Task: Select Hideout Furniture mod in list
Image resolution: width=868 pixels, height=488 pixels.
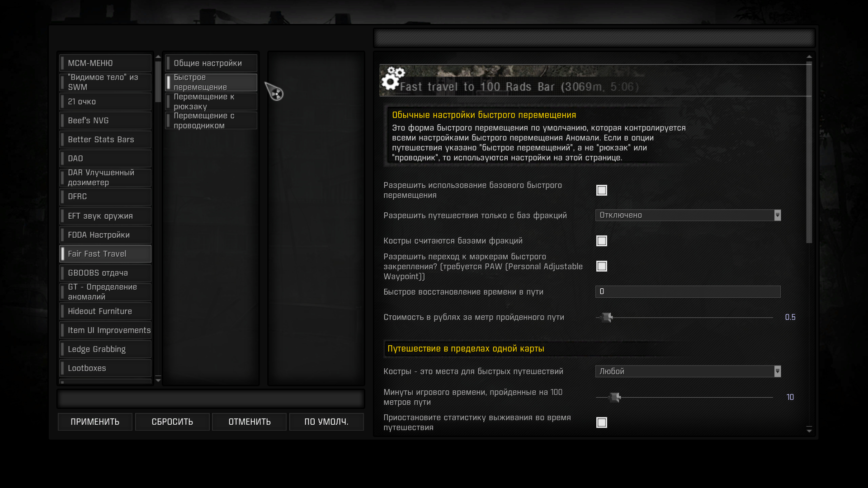Action: point(105,311)
